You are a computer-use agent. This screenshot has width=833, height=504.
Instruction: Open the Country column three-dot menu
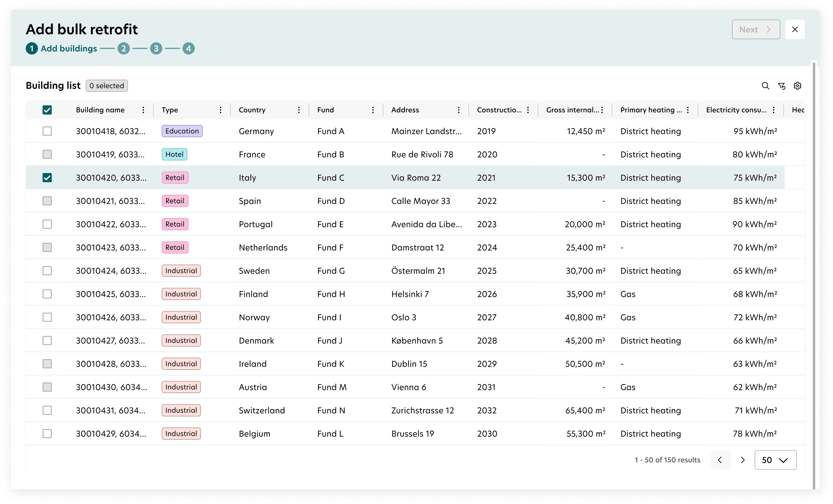tap(299, 110)
